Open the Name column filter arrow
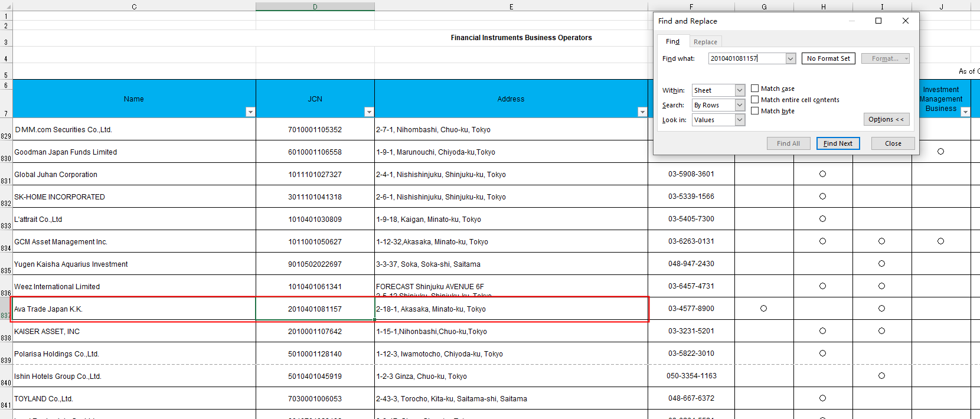980x419 pixels. pos(250,112)
